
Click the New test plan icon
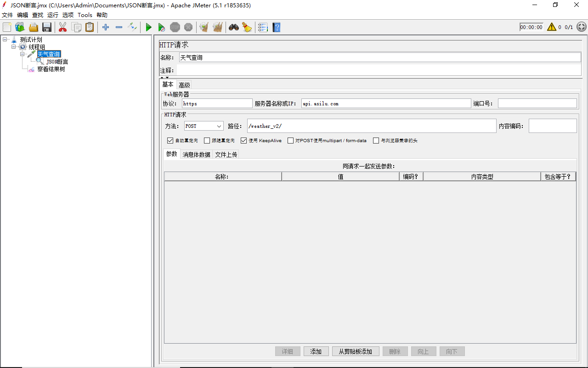7,27
